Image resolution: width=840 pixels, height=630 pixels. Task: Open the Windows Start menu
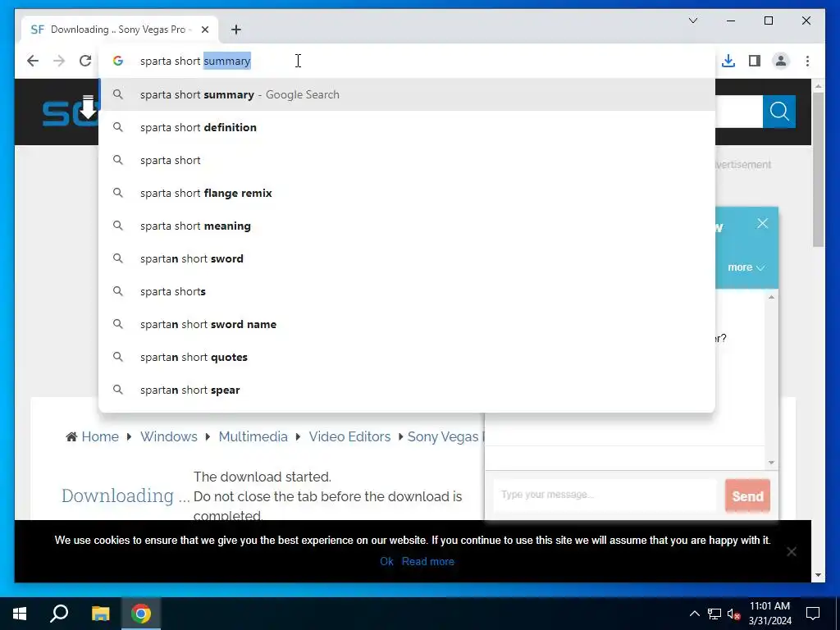click(x=20, y=614)
